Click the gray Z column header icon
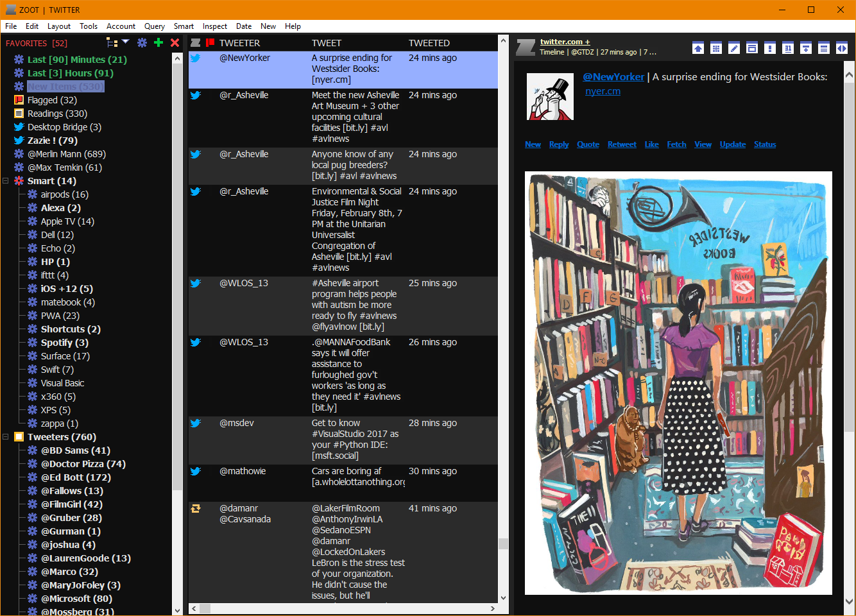The width and height of the screenshot is (856, 616). point(196,43)
